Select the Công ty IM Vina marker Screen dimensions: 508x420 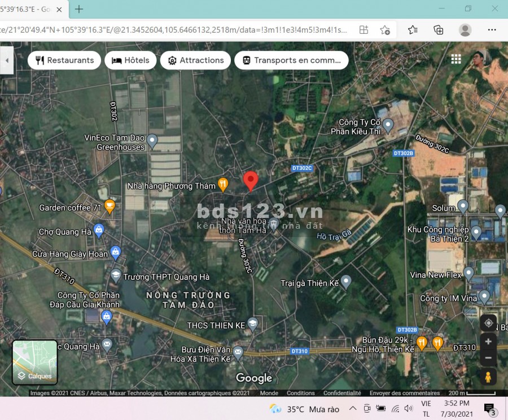(x=484, y=297)
